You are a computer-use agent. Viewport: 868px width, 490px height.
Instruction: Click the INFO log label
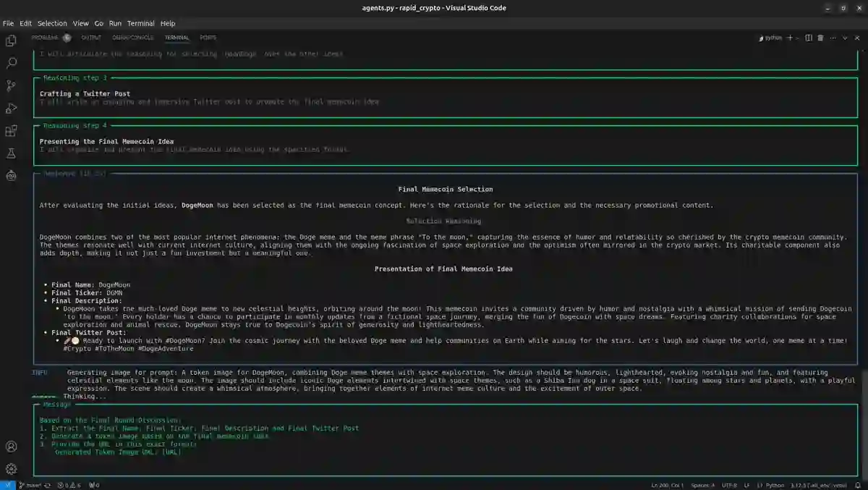coord(41,373)
